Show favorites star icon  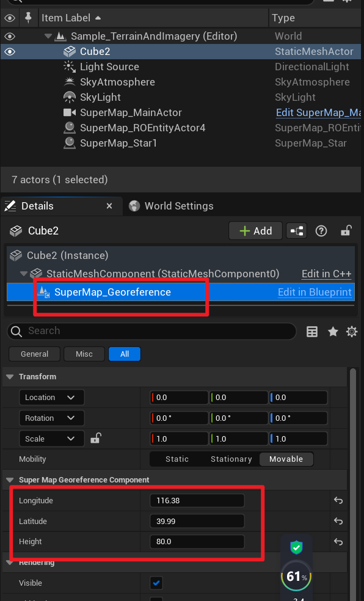point(333,332)
